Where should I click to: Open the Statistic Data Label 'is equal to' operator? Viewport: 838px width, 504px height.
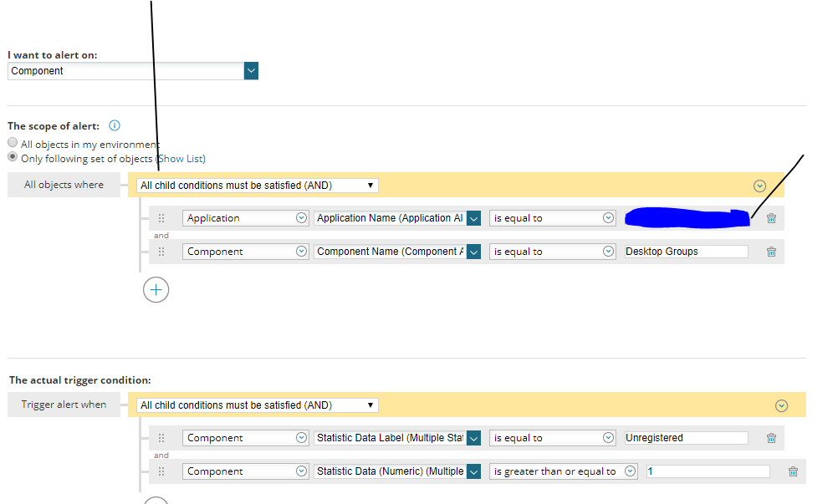[552, 438]
